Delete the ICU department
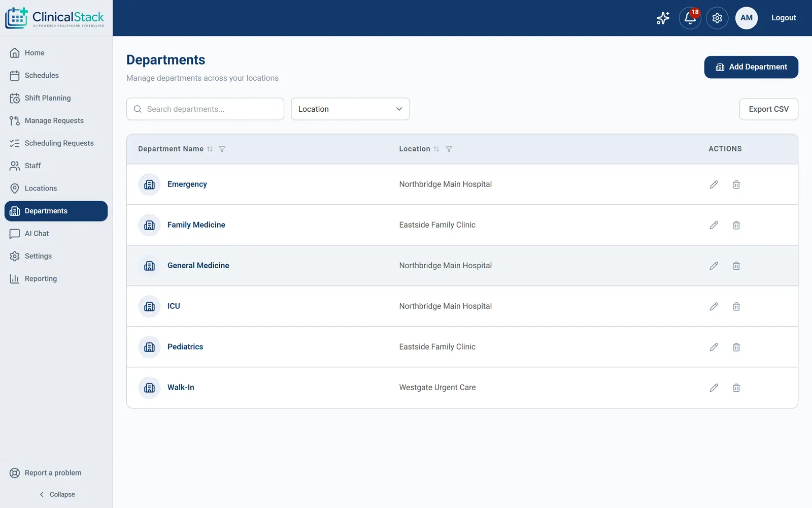 (x=736, y=306)
